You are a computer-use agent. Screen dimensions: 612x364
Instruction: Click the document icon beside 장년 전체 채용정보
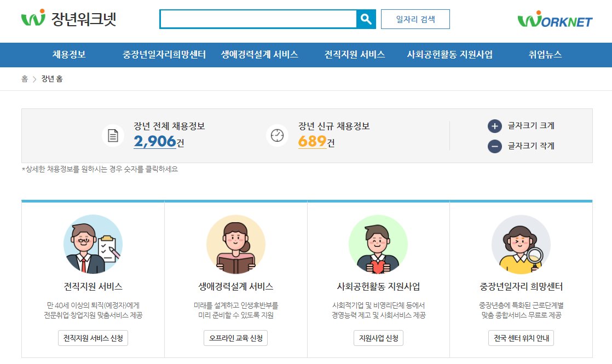click(113, 135)
